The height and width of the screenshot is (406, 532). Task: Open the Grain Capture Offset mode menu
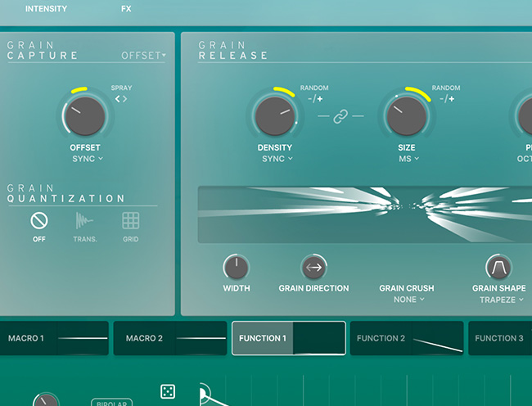click(x=143, y=56)
